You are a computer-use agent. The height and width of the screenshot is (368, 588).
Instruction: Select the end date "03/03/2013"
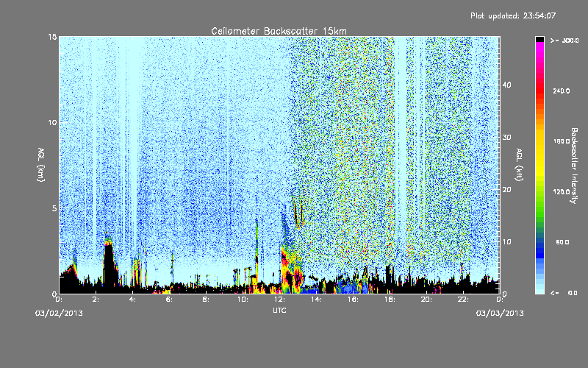(500, 314)
